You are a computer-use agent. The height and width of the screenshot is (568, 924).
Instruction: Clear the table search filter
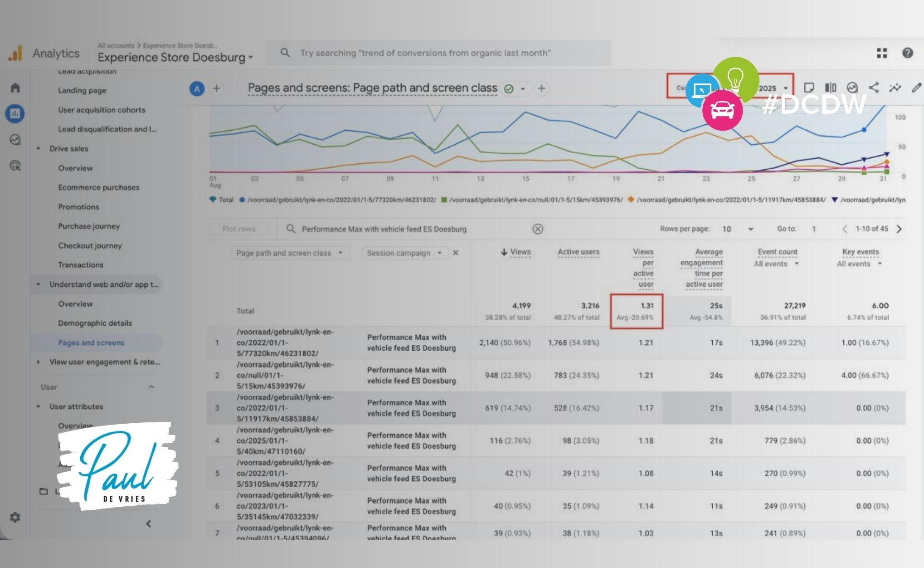tap(538, 229)
